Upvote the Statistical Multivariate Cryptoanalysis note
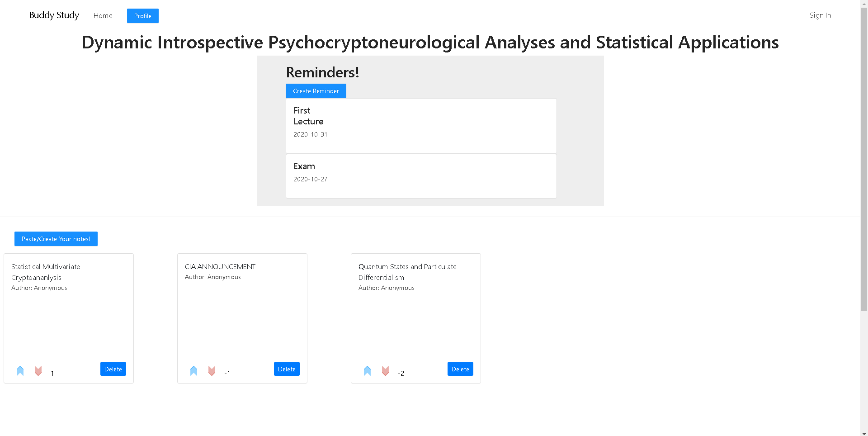868x436 pixels. [x=20, y=371]
